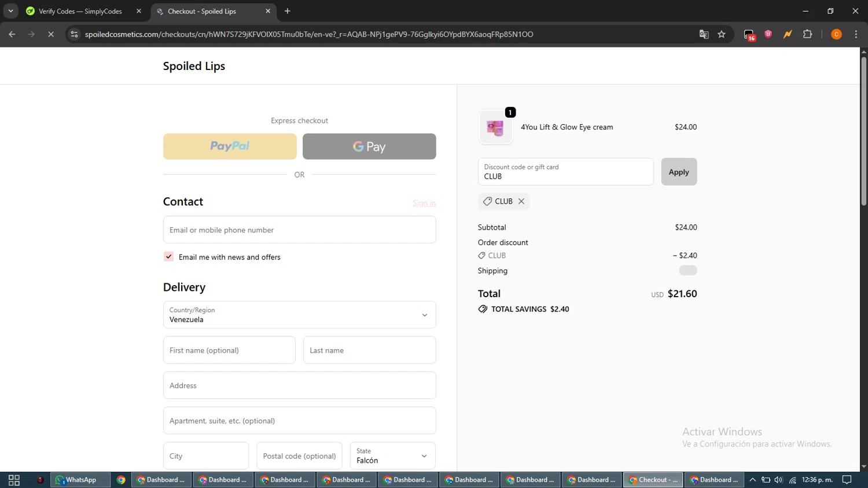Open site information icon in the address bar

pyautogui.click(x=74, y=34)
